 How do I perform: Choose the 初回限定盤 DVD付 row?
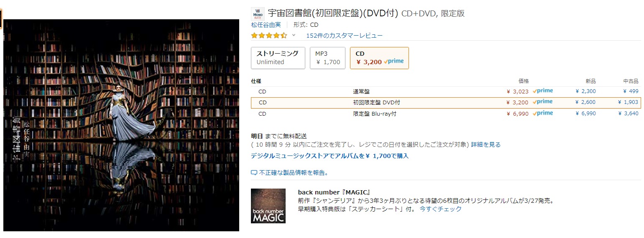click(x=445, y=103)
